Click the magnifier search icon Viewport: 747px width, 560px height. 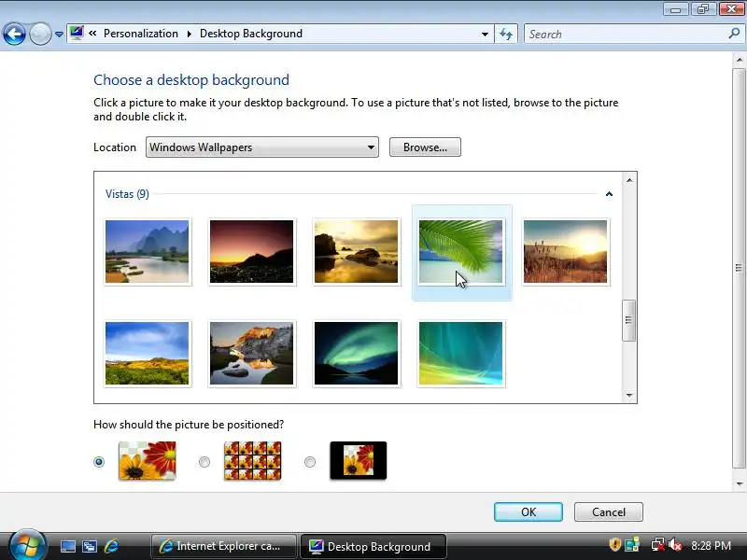click(x=734, y=34)
